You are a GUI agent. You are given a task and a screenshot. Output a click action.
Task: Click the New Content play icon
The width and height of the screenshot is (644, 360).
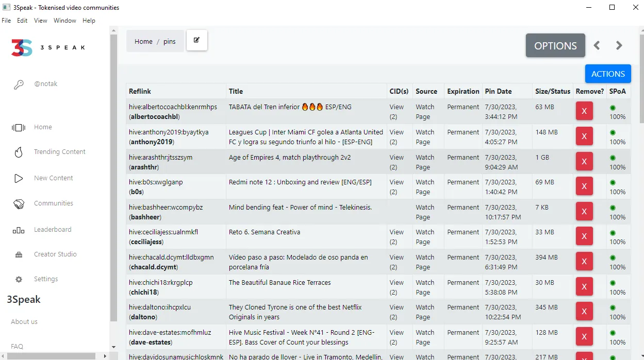pyautogui.click(x=19, y=178)
